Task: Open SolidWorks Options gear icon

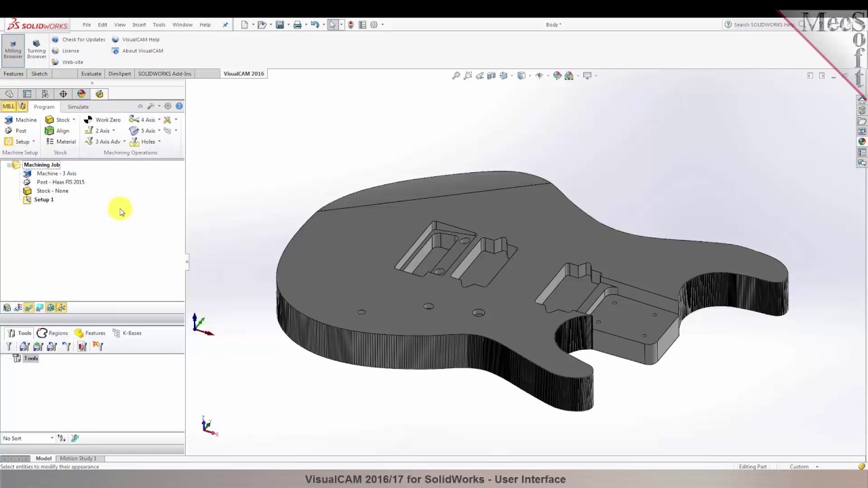Action: [x=374, y=24]
